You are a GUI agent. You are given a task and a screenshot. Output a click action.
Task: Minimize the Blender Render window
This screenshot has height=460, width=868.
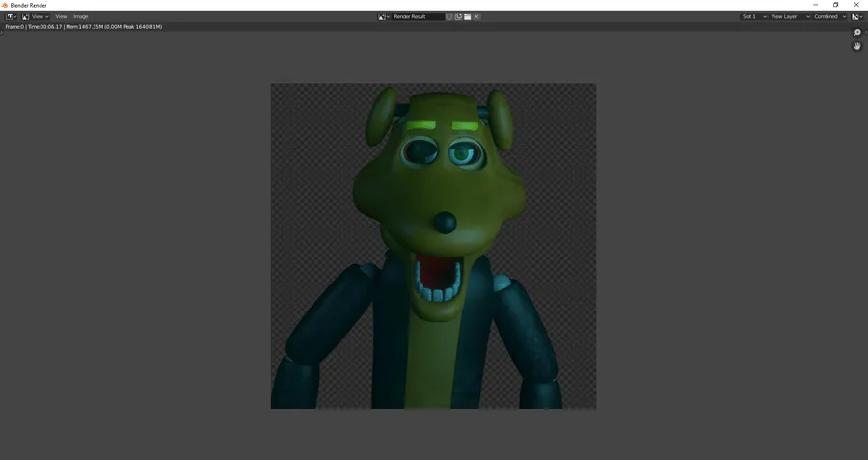815,5
